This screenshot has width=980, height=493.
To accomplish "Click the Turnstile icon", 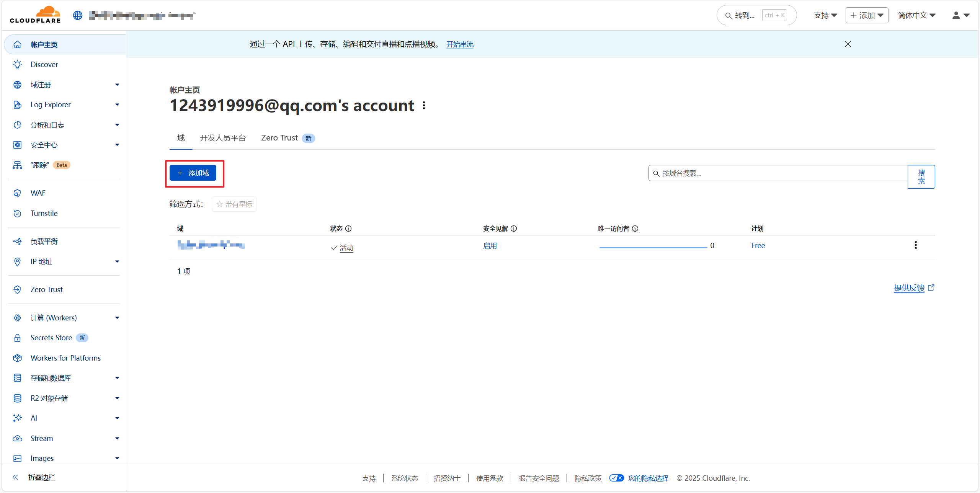I will (x=17, y=213).
